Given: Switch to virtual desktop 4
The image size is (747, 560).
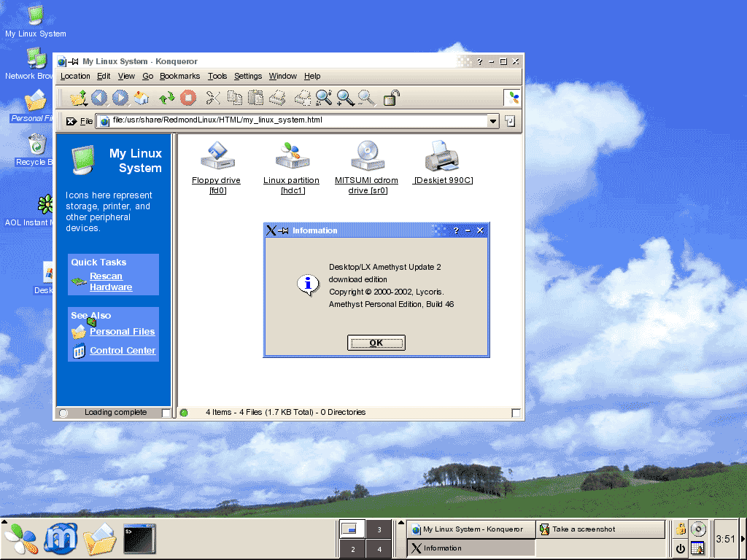Looking at the screenshot, I should pyautogui.click(x=379, y=549).
